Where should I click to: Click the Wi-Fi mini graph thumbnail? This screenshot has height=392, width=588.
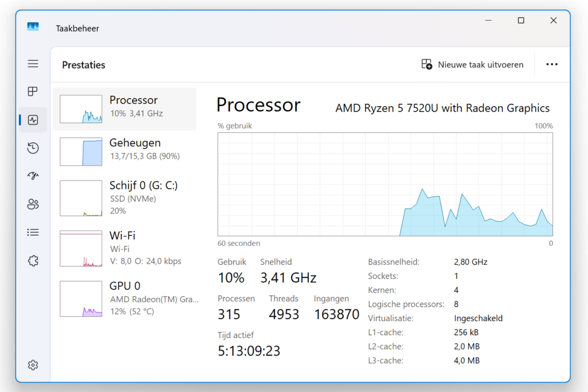81,248
